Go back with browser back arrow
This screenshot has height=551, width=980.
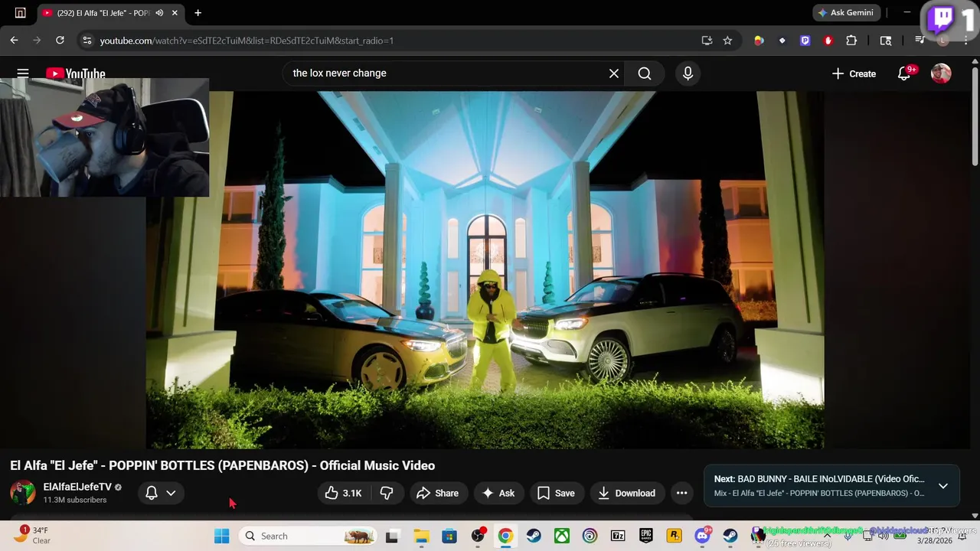click(14, 41)
